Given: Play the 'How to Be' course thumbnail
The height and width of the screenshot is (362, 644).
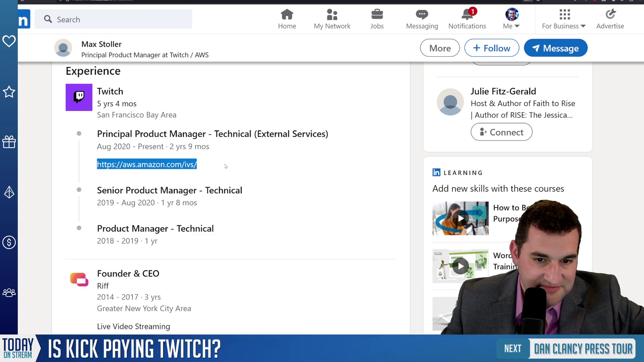Looking at the screenshot, I should pos(460,218).
